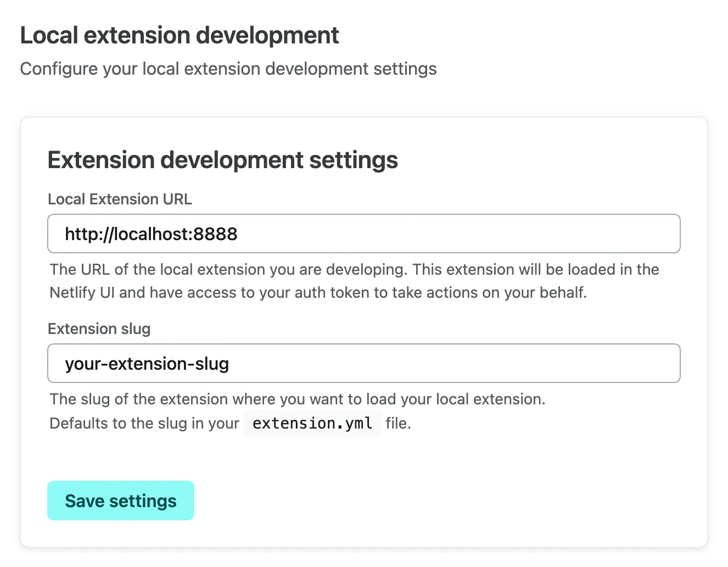728x567 pixels.
Task: Click the "Extension development settings" card heading
Action: 222,160
